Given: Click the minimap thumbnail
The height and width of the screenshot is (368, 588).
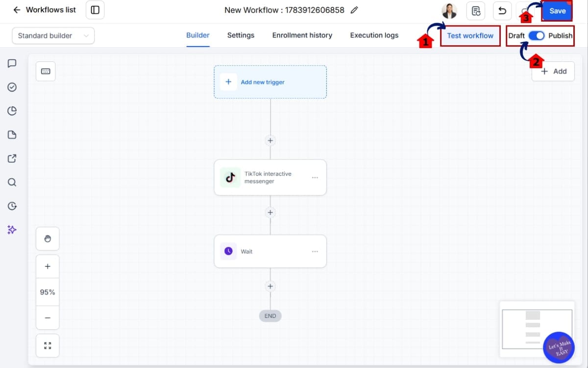Looking at the screenshot, I should [x=537, y=329].
